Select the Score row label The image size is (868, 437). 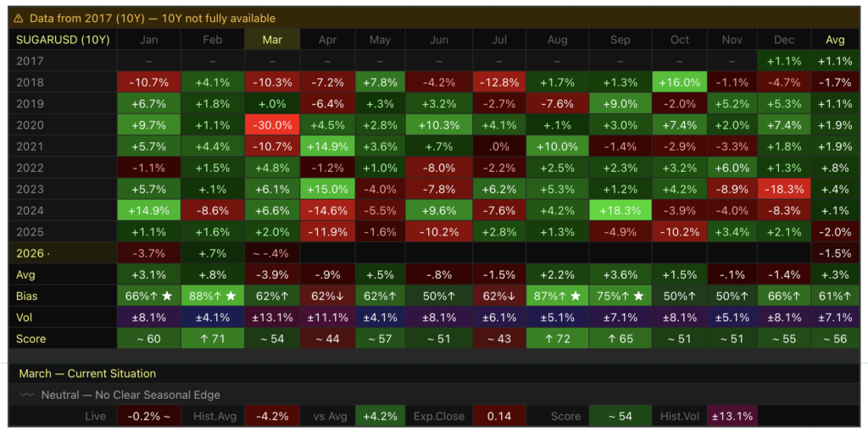[31, 339]
